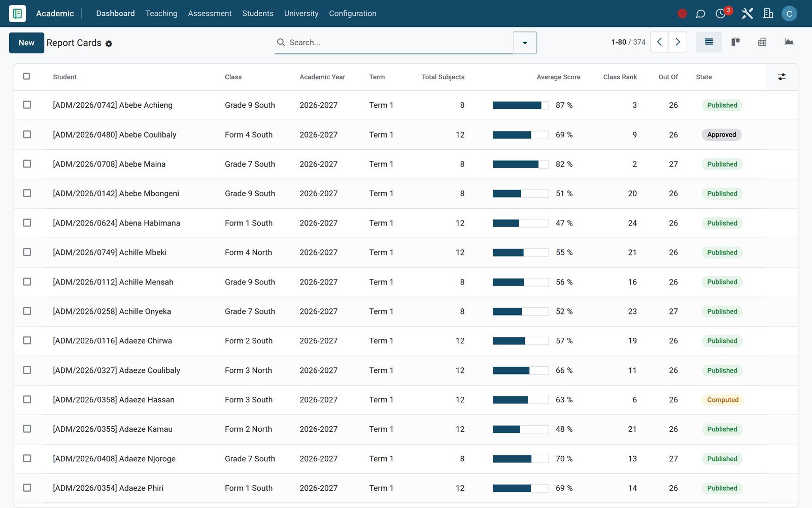Viewport: 812px width, 508px height.
Task: Sort by the Average Score column header
Action: (x=558, y=77)
